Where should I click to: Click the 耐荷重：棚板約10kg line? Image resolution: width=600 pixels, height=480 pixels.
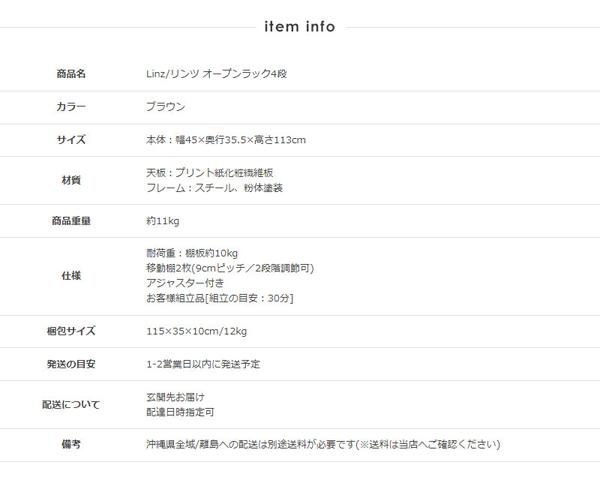point(191,252)
